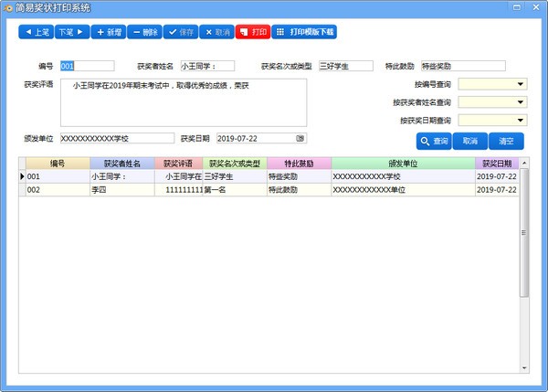
Task: Expand the 按获奖者姓名查询 dropdown
Action: pos(520,102)
